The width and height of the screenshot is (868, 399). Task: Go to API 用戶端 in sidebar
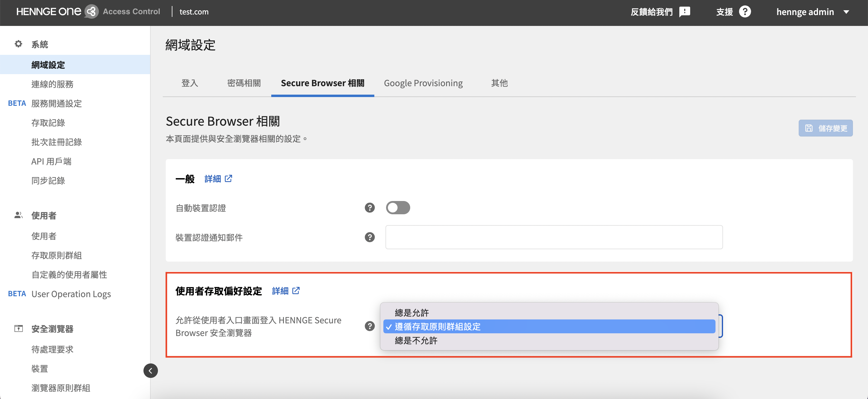point(51,162)
